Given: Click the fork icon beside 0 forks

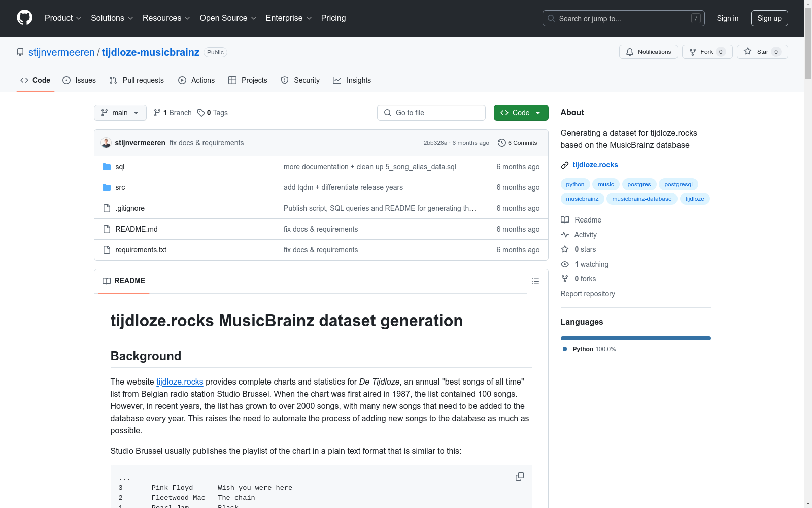Looking at the screenshot, I should pyautogui.click(x=565, y=279).
